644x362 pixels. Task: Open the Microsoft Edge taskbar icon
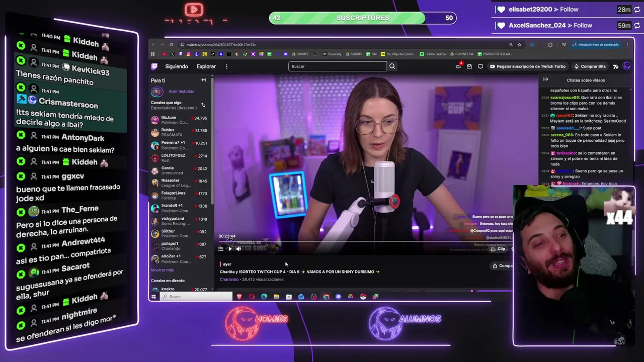(x=264, y=297)
